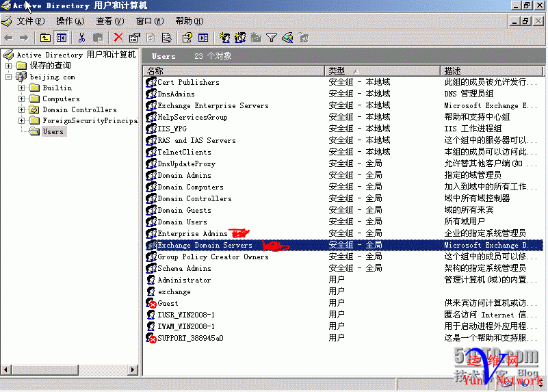Click the Administrator user icon
Image resolution: width=548 pixels, height=392 pixels.
151,280
